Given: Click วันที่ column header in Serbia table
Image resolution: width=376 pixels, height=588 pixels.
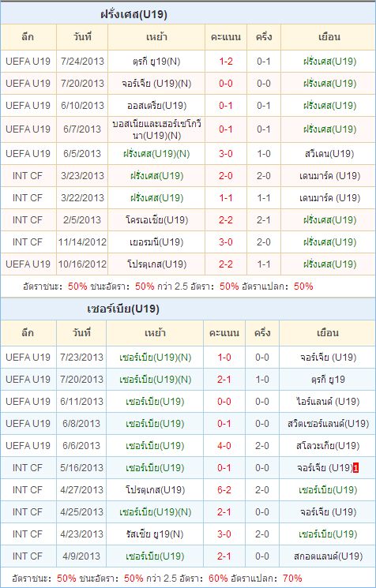Looking at the screenshot, I should click(x=81, y=333).
